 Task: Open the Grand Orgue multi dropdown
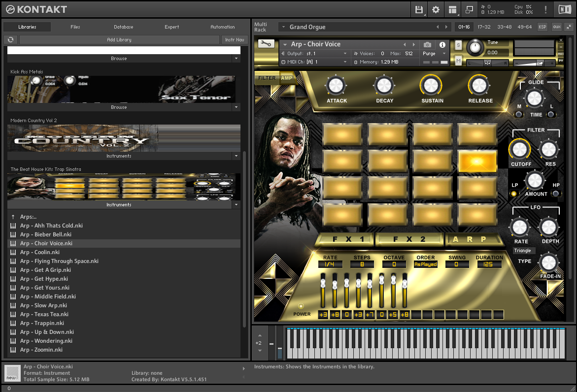[283, 27]
